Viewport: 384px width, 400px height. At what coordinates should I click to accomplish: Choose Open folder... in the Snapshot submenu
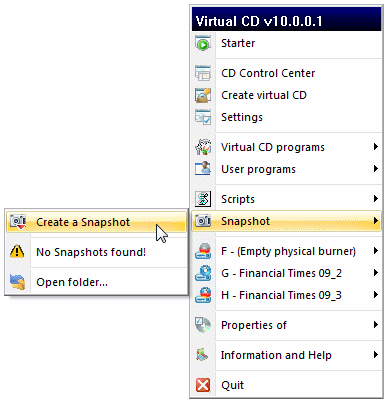click(x=97, y=282)
